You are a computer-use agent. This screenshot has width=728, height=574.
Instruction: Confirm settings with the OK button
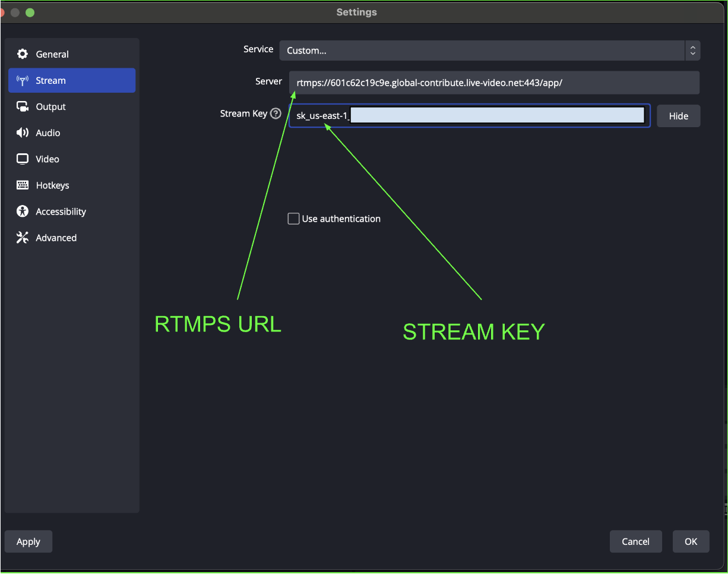[691, 541]
